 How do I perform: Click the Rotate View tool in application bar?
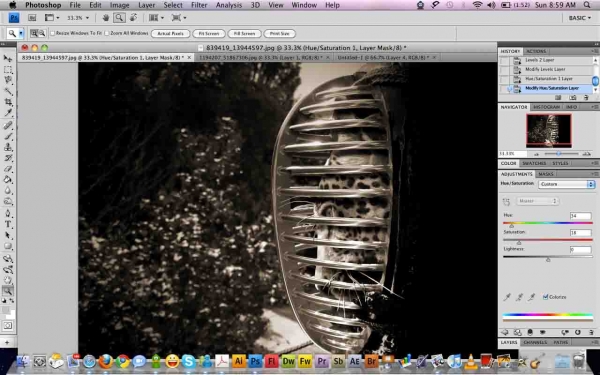pyautogui.click(x=133, y=18)
